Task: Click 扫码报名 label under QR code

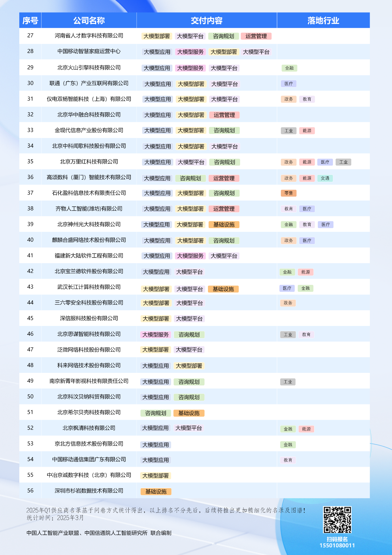Action: point(337,539)
